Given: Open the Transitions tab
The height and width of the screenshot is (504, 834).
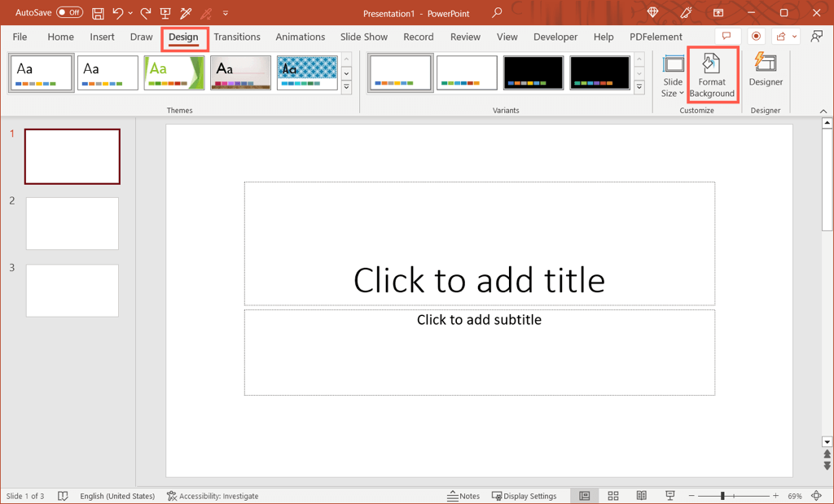Looking at the screenshot, I should click(237, 37).
